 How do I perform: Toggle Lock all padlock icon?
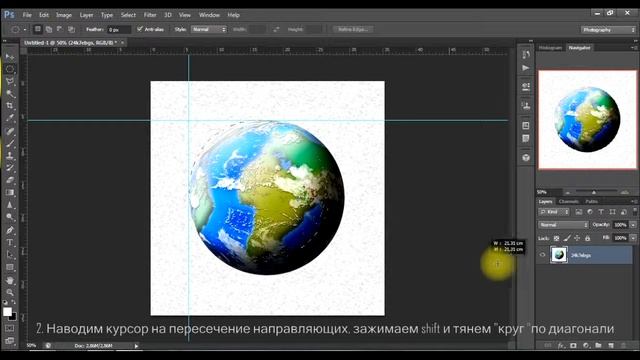click(587, 238)
